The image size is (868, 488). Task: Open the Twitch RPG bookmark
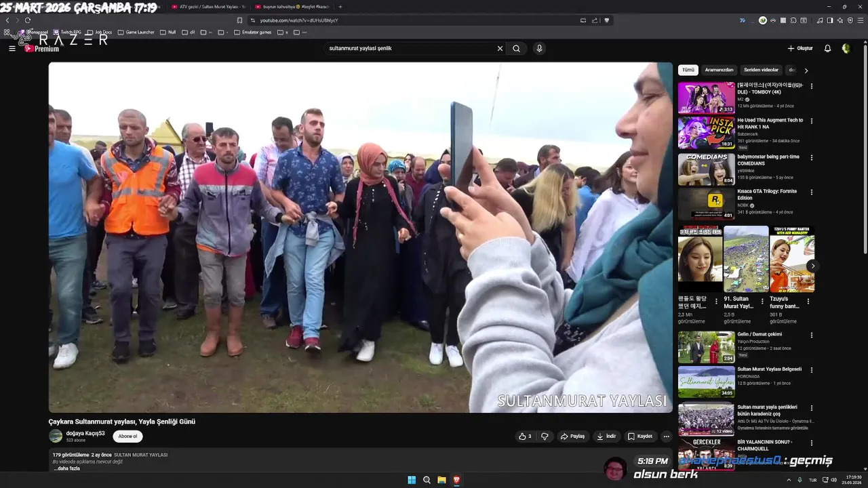67,32
